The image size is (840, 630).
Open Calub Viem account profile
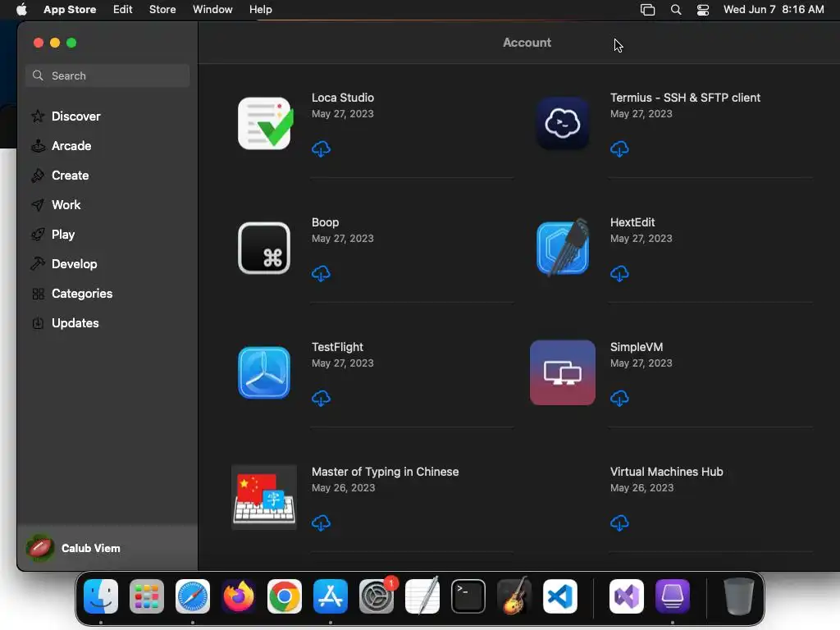pyautogui.click(x=107, y=548)
